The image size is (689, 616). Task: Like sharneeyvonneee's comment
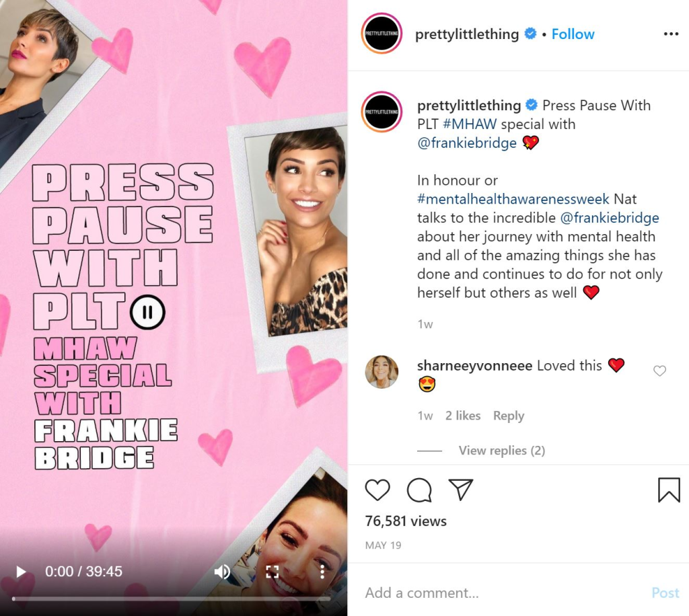point(659,371)
